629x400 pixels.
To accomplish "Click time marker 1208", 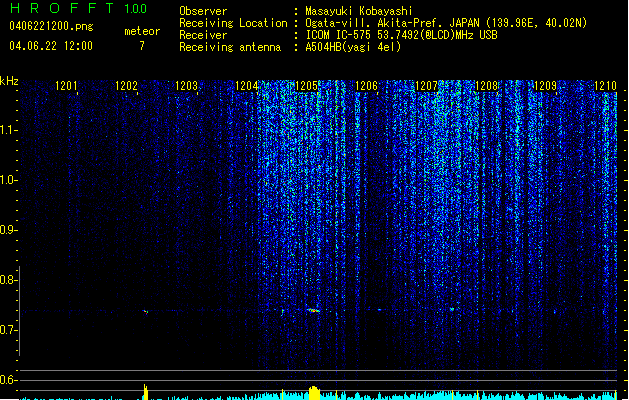I will click(486, 86).
